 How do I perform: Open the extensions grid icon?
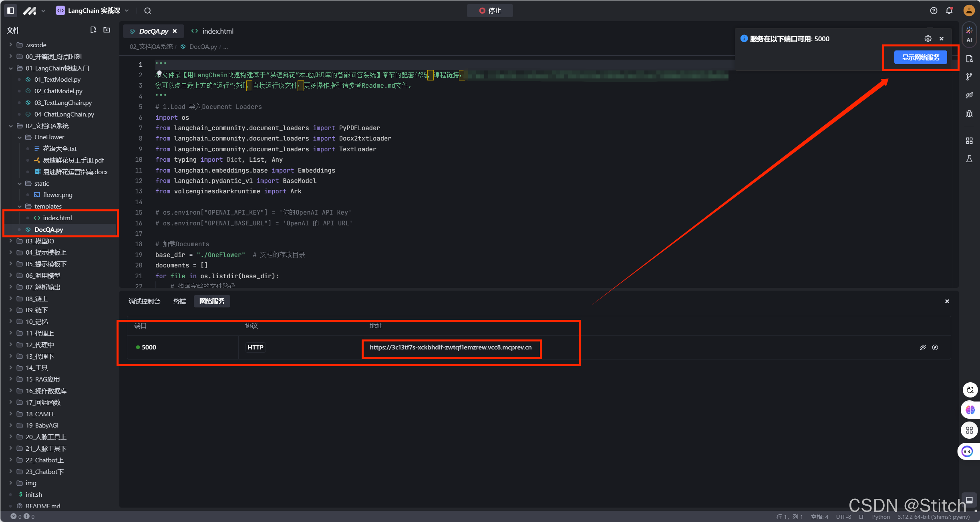(x=969, y=141)
